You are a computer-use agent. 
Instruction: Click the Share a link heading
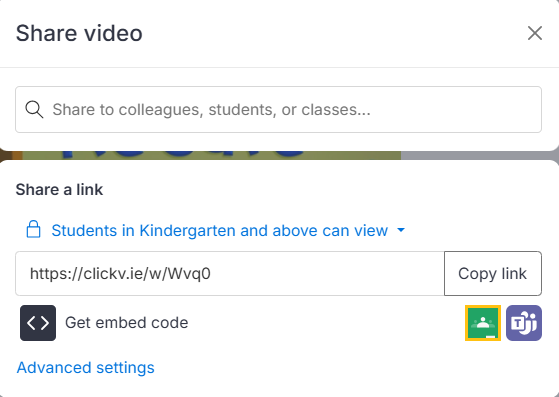(59, 190)
